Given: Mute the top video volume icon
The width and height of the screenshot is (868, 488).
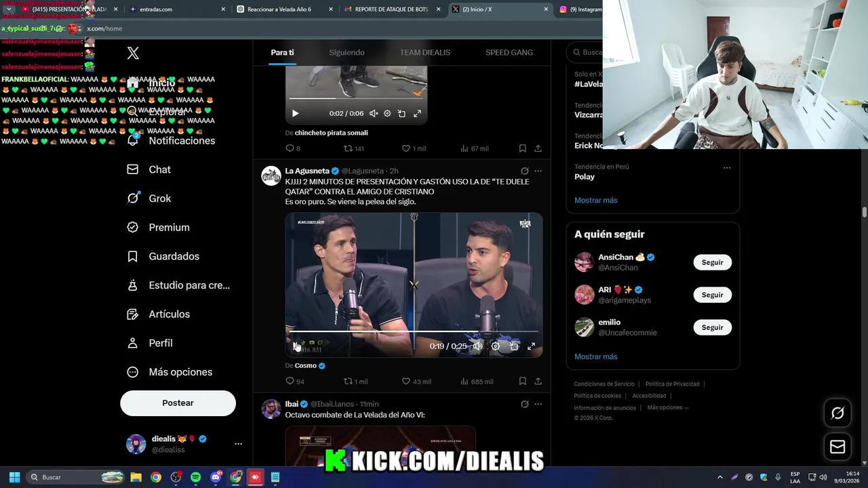Looking at the screenshot, I should (373, 114).
